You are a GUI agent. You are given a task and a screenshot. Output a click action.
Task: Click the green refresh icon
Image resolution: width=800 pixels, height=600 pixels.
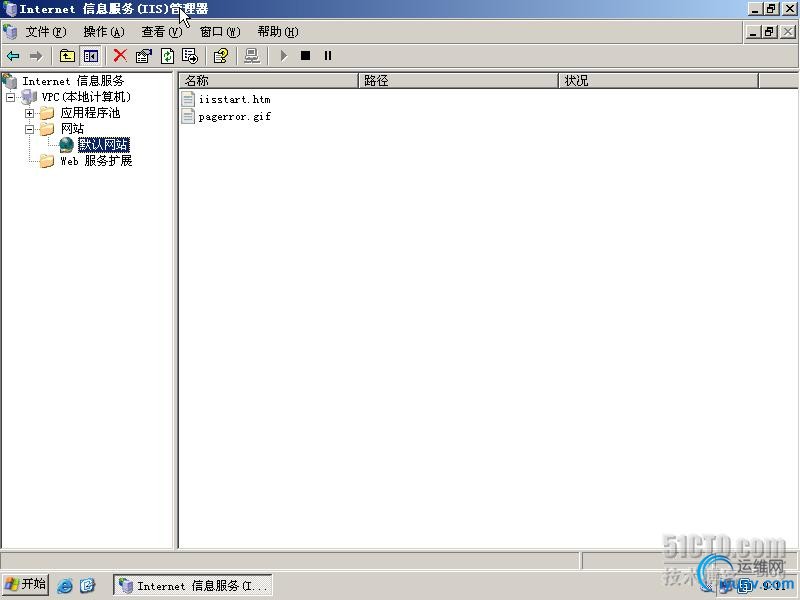tap(167, 56)
